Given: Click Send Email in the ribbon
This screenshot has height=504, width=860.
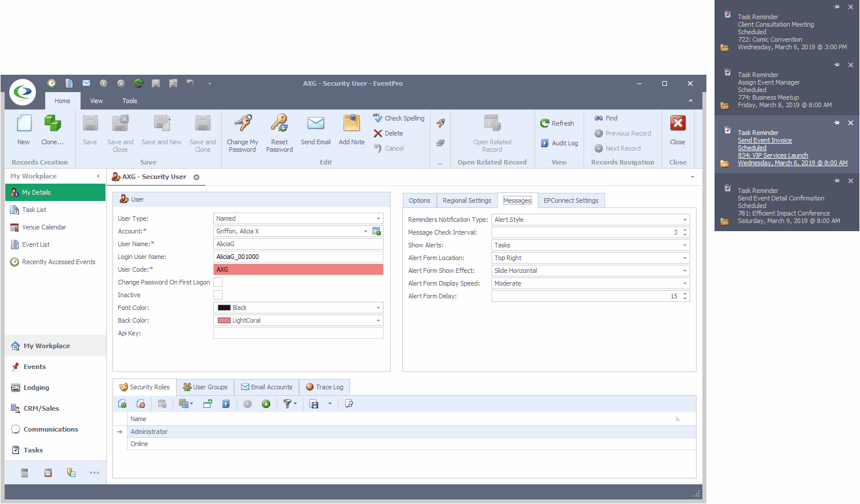Looking at the screenshot, I should click(316, 130).
